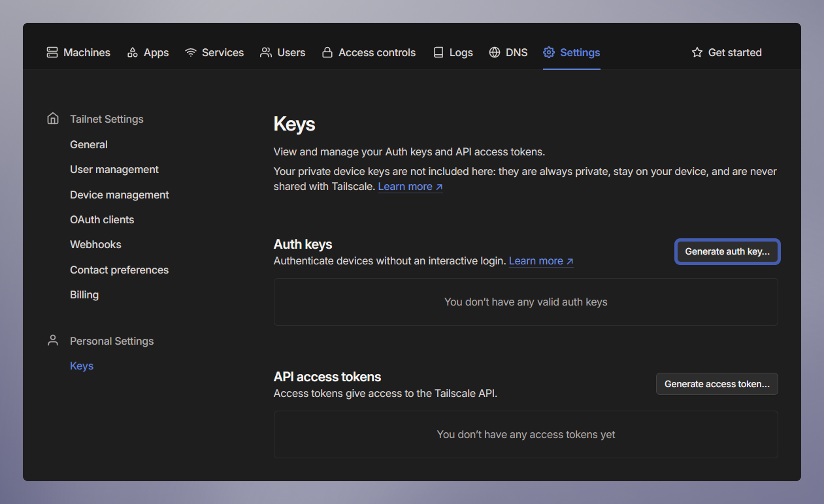Screen dimensions: 824x504
Task: Click 'You don't have any valid auth keys' text
Action: [526, 302]
